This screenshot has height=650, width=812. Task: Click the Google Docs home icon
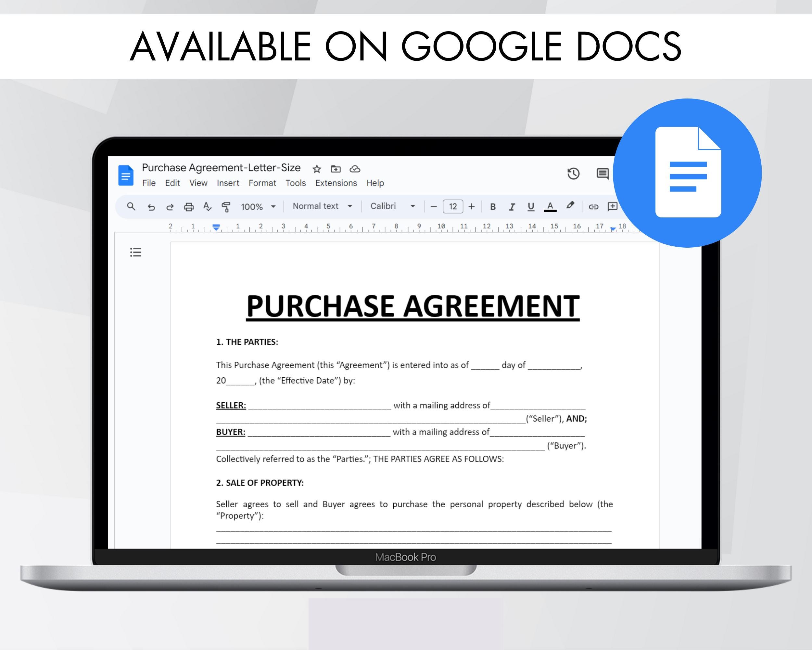126,175
